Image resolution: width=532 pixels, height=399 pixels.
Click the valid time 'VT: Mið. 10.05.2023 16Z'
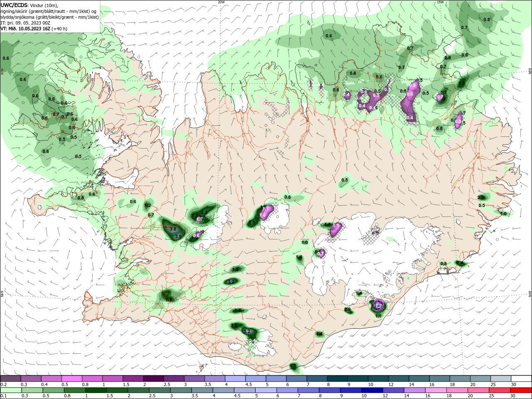pos(25,29)
